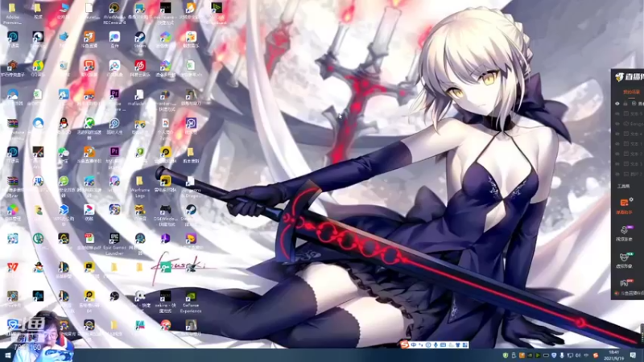Launch the QQ penguin desktop icon

point(64,123)
